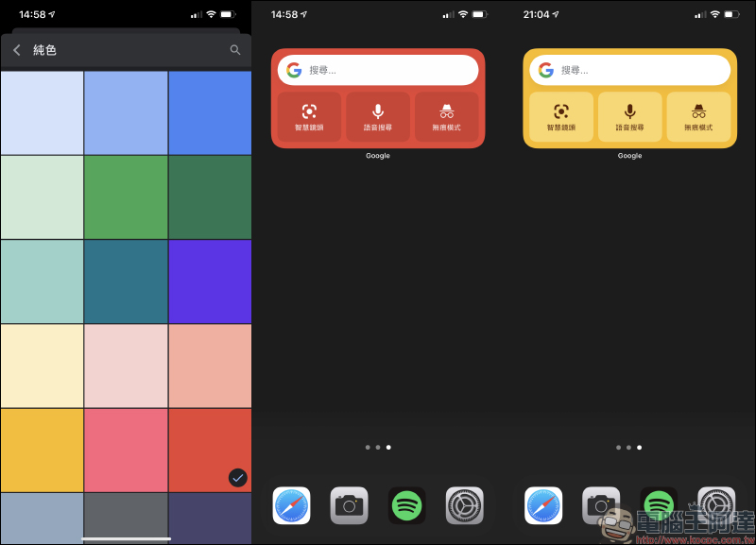Open Lens camera in red Google widget
The image size is (756, 545).
[x=309, y=116]
